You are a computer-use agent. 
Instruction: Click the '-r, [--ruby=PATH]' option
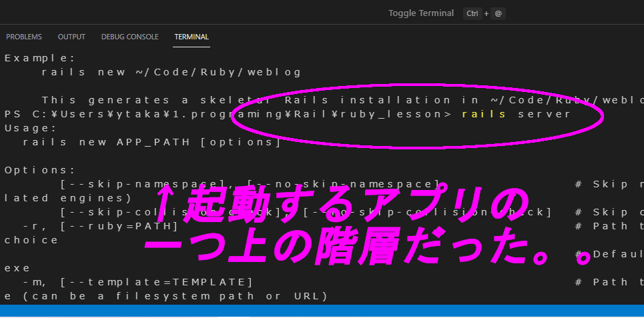click(101, 226)
